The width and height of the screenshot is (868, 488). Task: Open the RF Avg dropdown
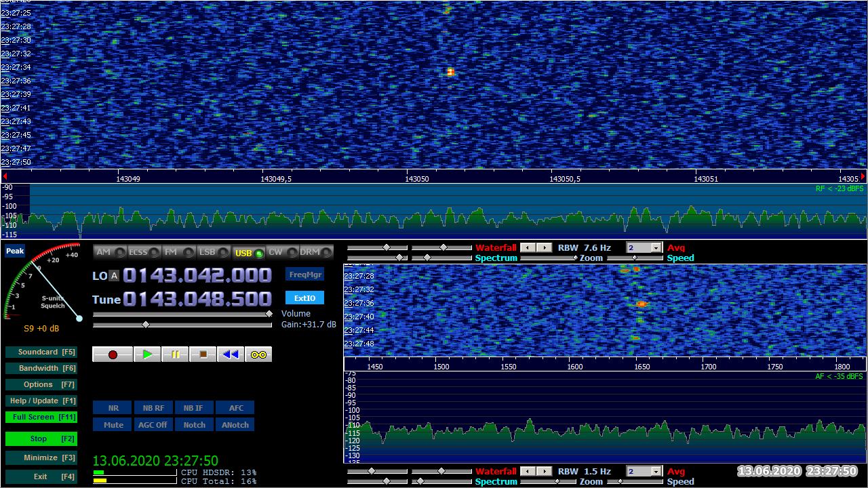[x=656, y=248]
